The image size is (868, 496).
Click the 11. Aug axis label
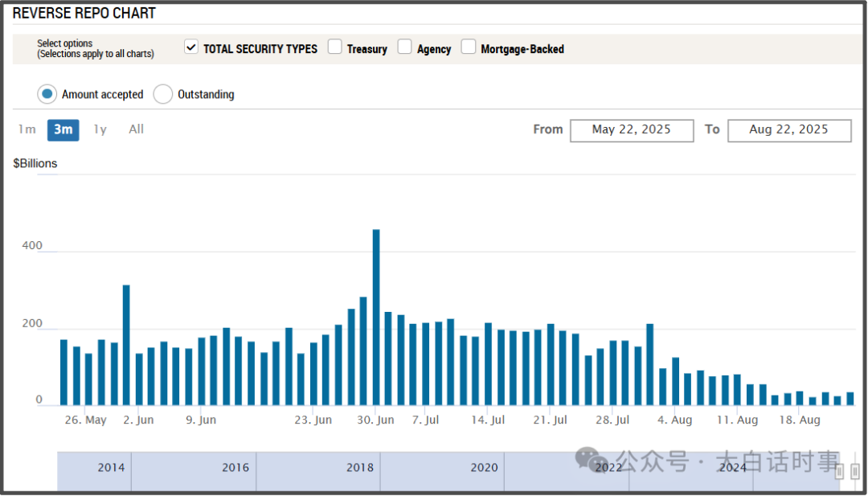pos(737,420)
